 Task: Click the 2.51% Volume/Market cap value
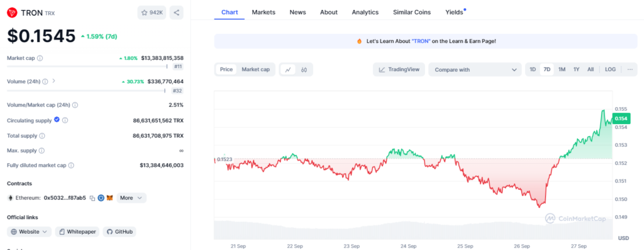click(x=176, y=105)
